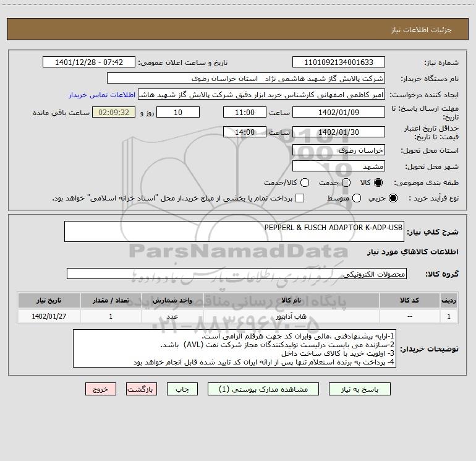Click the پاسخ به نیاز button
The image size is (476, 461).
tap(359, 389)
